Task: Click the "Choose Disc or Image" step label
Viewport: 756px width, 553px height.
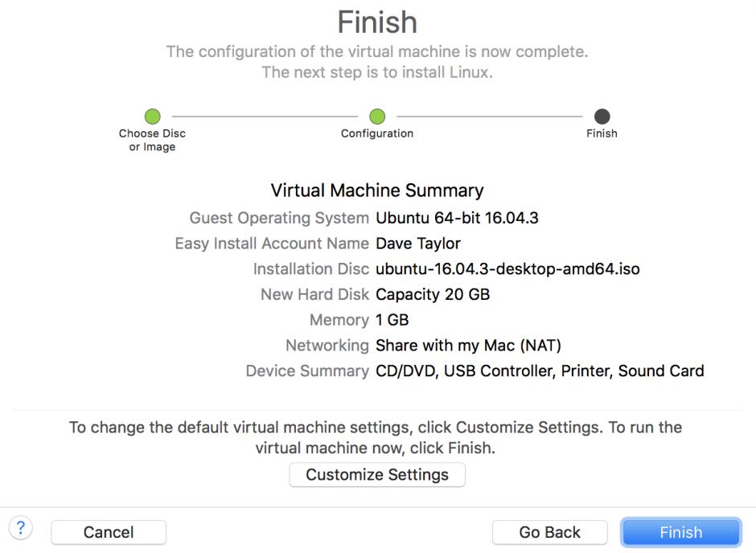Action: 152,139
